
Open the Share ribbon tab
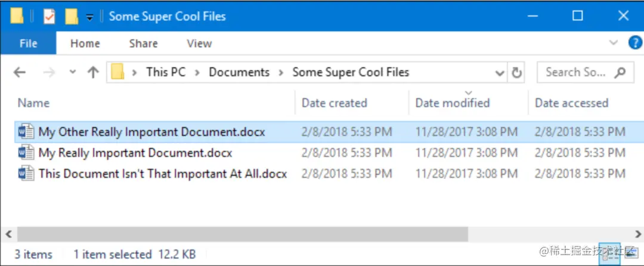click(x=143, y=43)
